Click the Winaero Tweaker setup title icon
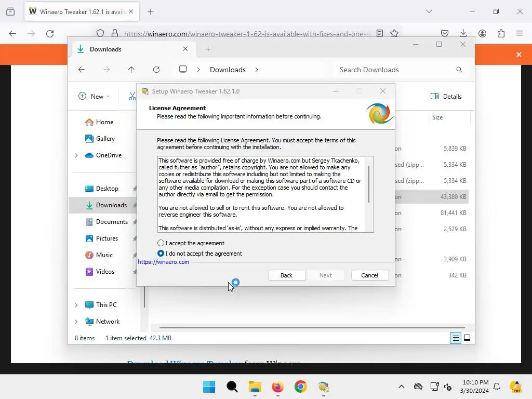The image size is (532, 399). 145,91
